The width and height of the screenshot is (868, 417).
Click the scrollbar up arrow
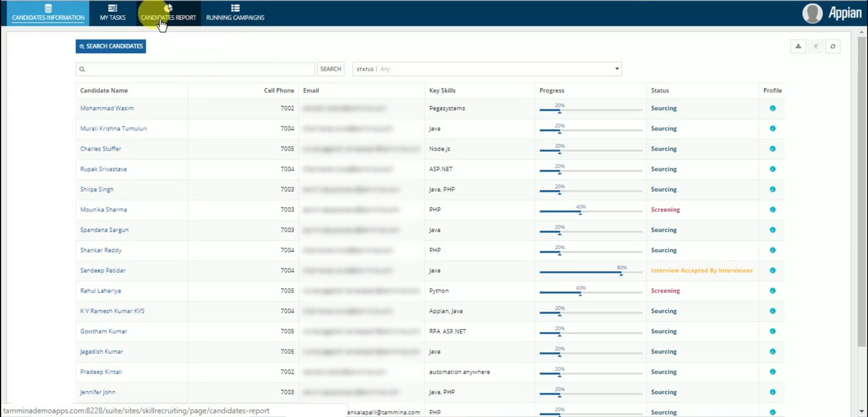click(862, 32)
